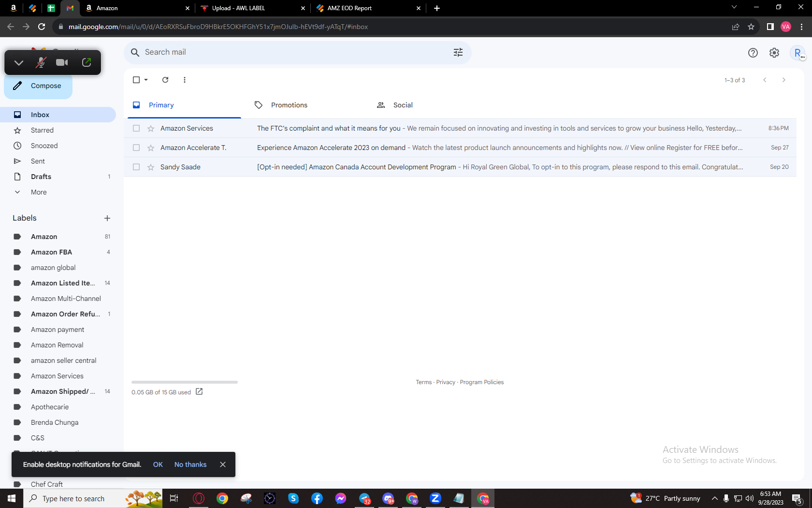Click OK on the notifications prompt
Viewport: 812px width, 508px height.
pyautogui.click(x=158, y=464)
